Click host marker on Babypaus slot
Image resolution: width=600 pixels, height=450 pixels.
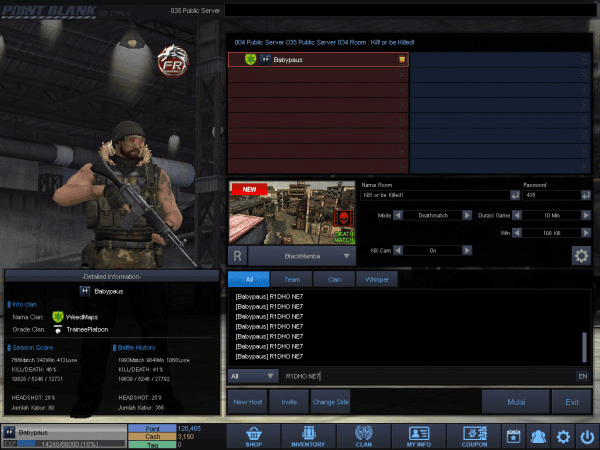tap(402, 59)
